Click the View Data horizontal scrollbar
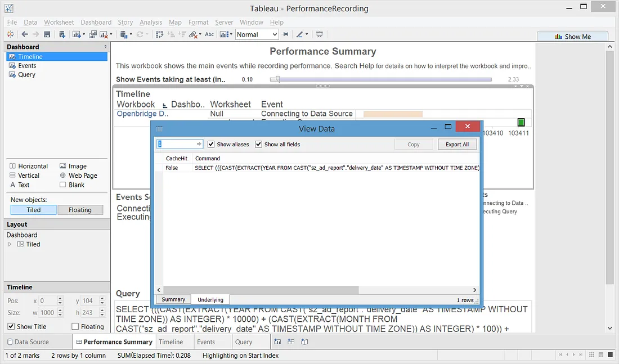Image resolution: width=619 pixels, height=364 pixels. [x=261, y=290]
